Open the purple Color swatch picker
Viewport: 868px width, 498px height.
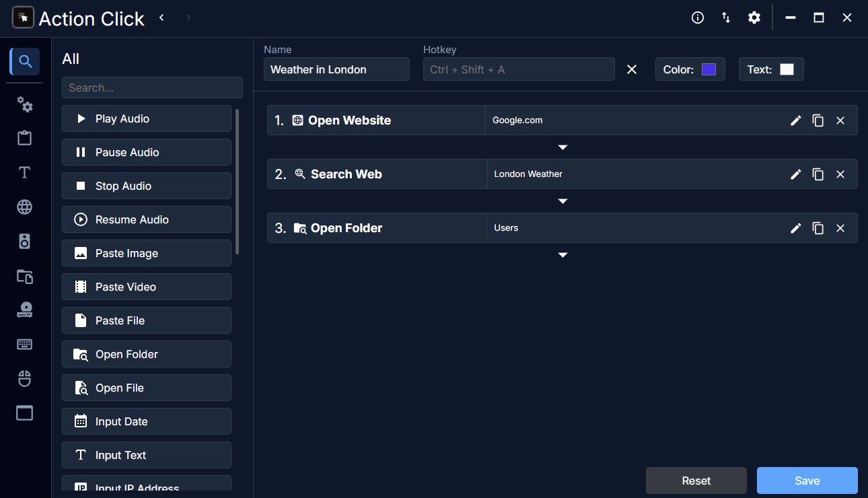tap(709, 69)
